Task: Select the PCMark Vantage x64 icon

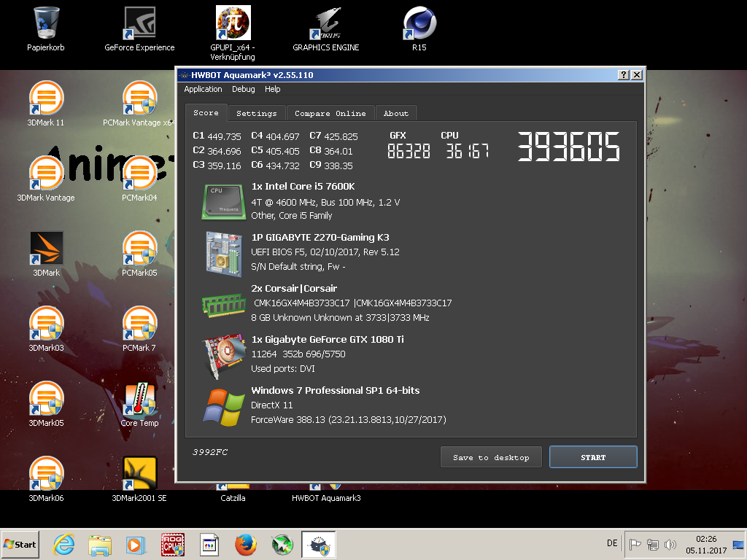Action: [138, 104]
